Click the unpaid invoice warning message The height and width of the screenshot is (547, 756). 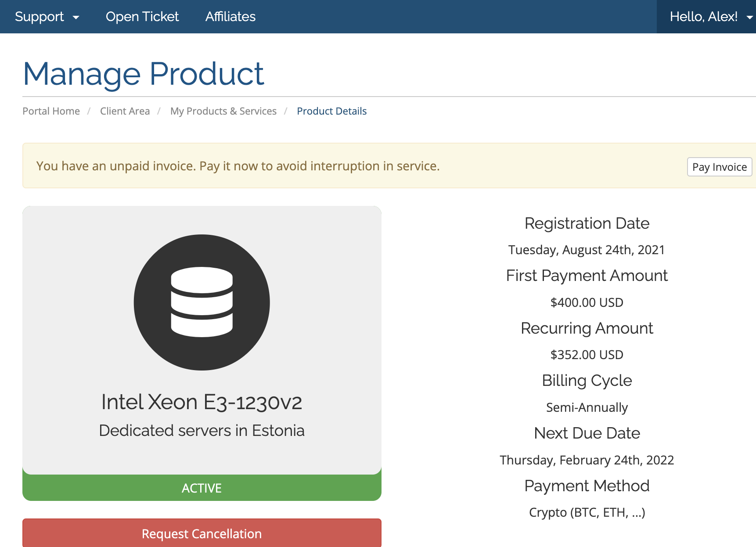pos(238,166)
